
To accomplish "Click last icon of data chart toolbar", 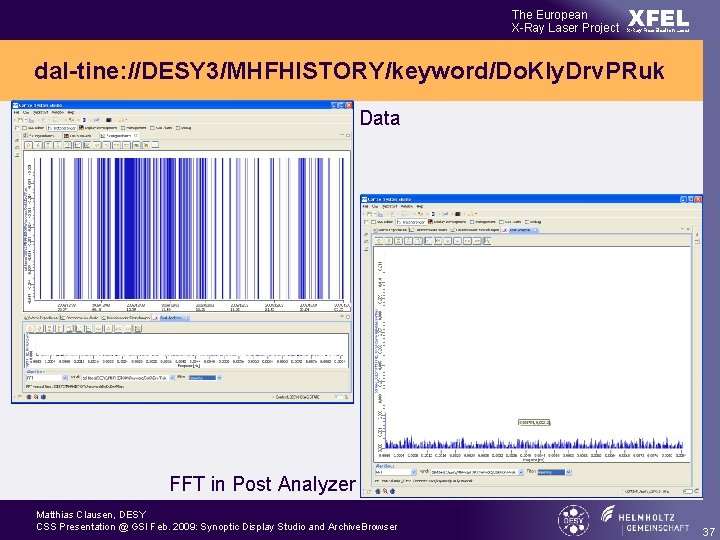I will (155, 145).
